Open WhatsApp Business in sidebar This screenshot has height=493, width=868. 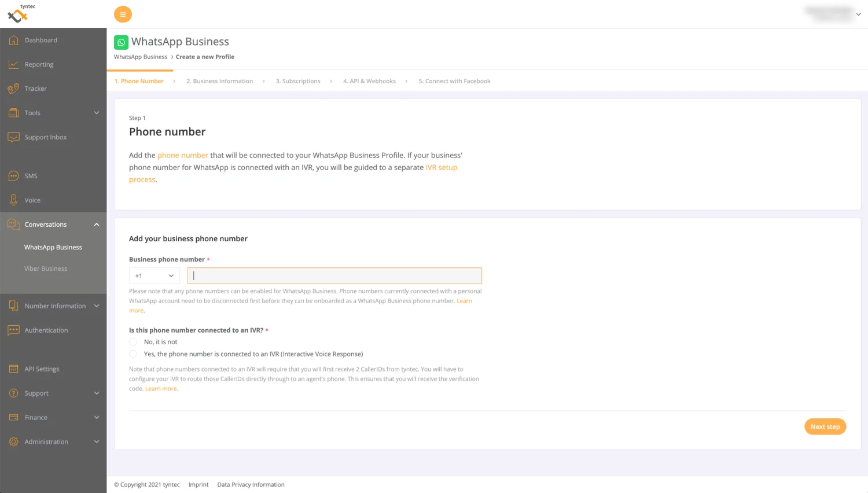click(x=53, y=248)
